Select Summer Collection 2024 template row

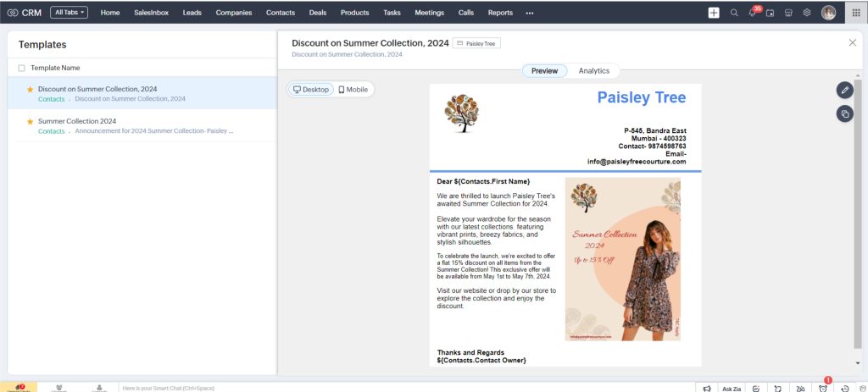point(142,125)
